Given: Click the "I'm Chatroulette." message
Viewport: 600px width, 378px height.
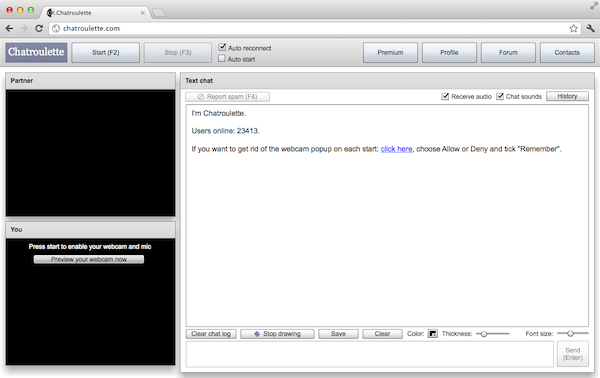Looking at the screenshot, I should tap(218, 113).
